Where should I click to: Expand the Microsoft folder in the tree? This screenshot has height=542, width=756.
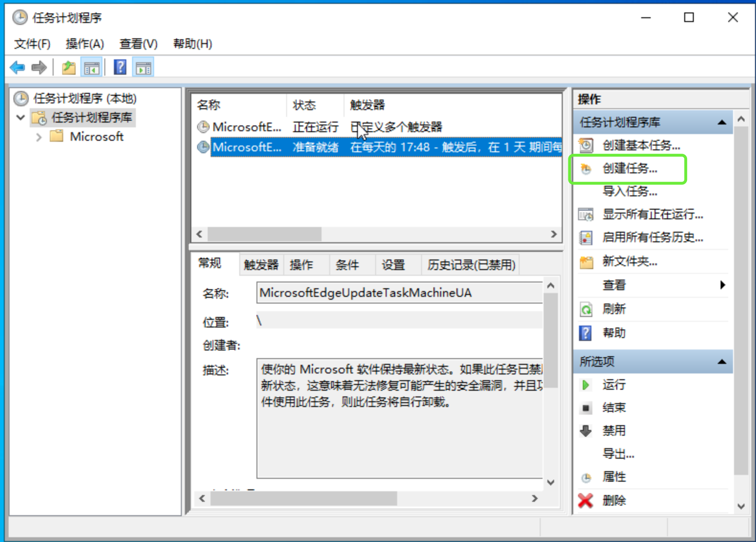pyautogui.click(x=39, y=137)
